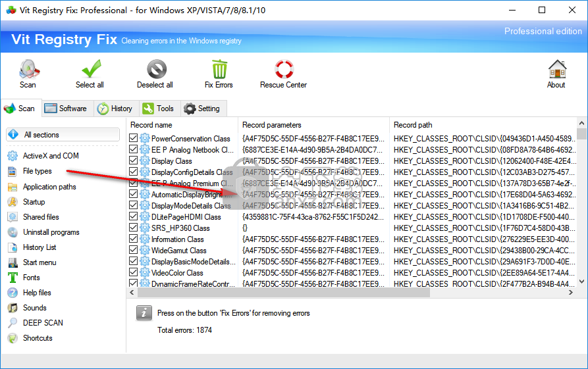Click the gear icon of Display Class
The width and height of the screenshot is (588, 369).
[145, 160]
